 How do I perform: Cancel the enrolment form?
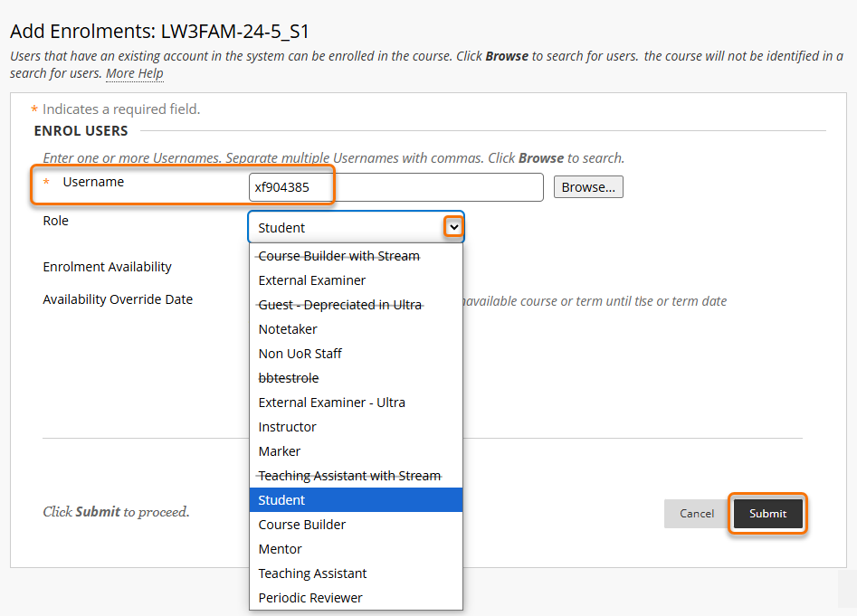click(x=696, y=514)
